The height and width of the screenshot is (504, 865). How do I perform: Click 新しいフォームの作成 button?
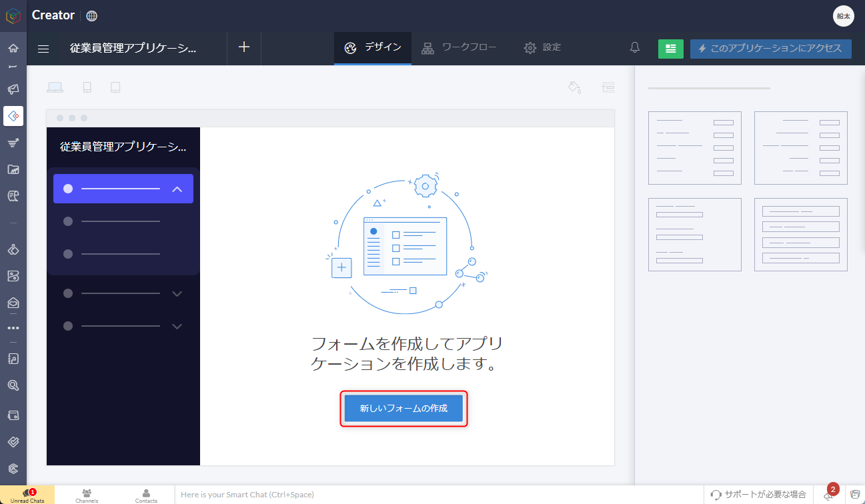pos(403,408)
